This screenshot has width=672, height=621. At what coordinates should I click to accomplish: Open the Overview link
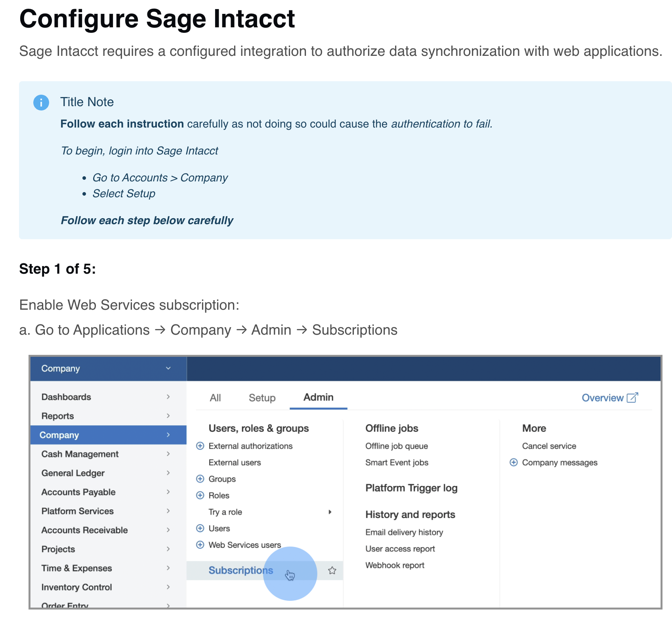point(602,398)
